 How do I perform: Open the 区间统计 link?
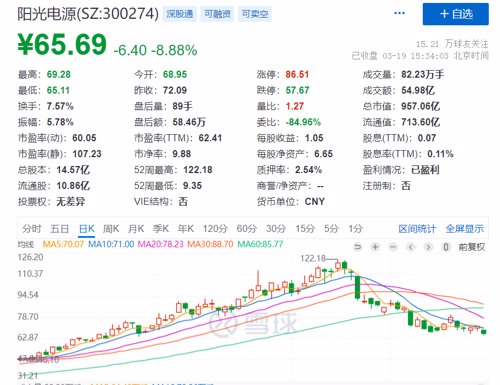point(417,229)
